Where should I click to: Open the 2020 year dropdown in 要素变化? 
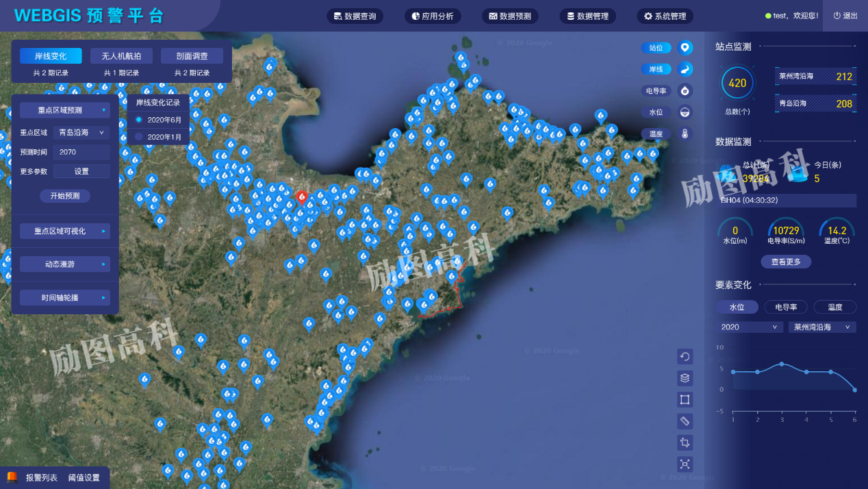(750, 327)
